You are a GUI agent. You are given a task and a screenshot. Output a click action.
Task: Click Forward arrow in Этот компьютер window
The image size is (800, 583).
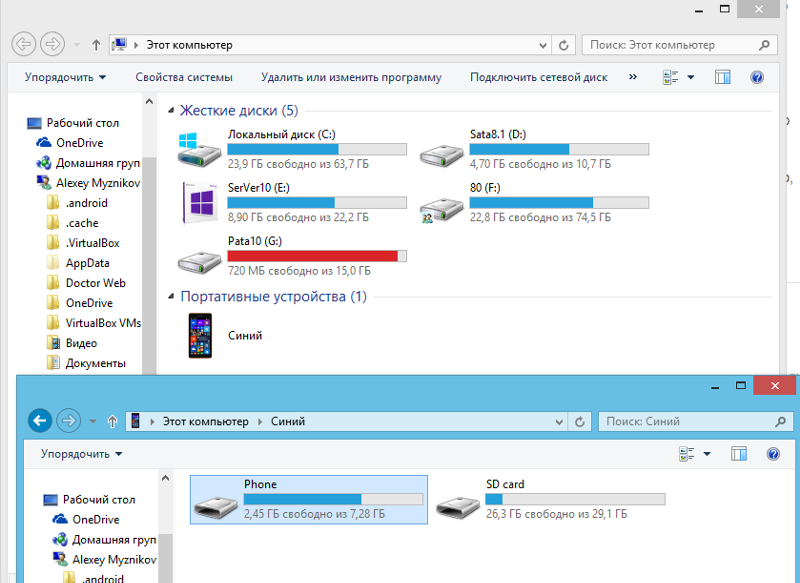[x=53, y=44]
